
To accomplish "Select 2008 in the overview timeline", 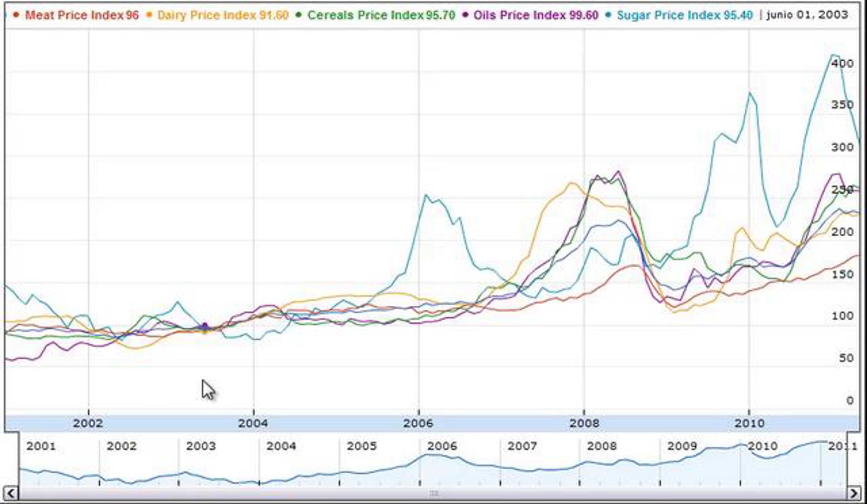I will [x=601, y=446].
